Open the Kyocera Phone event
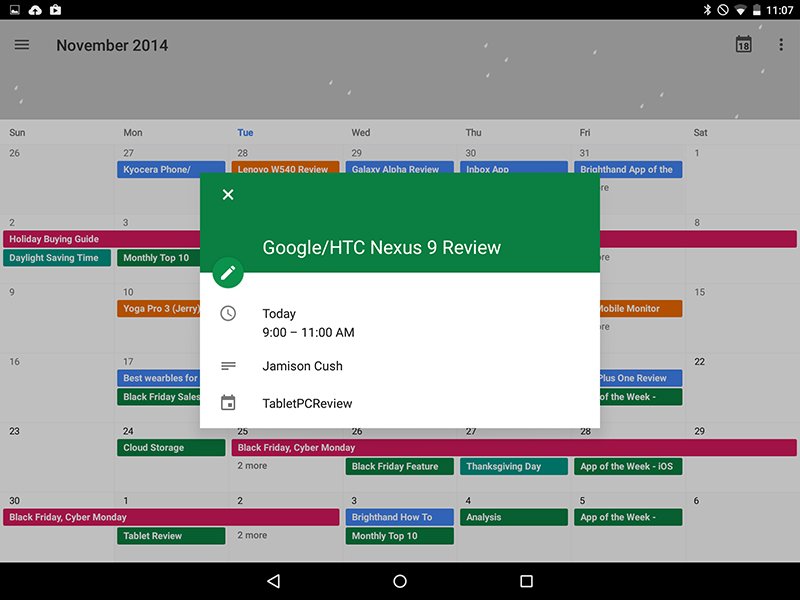Screen dimensions: 800x600 pos(171,169)
